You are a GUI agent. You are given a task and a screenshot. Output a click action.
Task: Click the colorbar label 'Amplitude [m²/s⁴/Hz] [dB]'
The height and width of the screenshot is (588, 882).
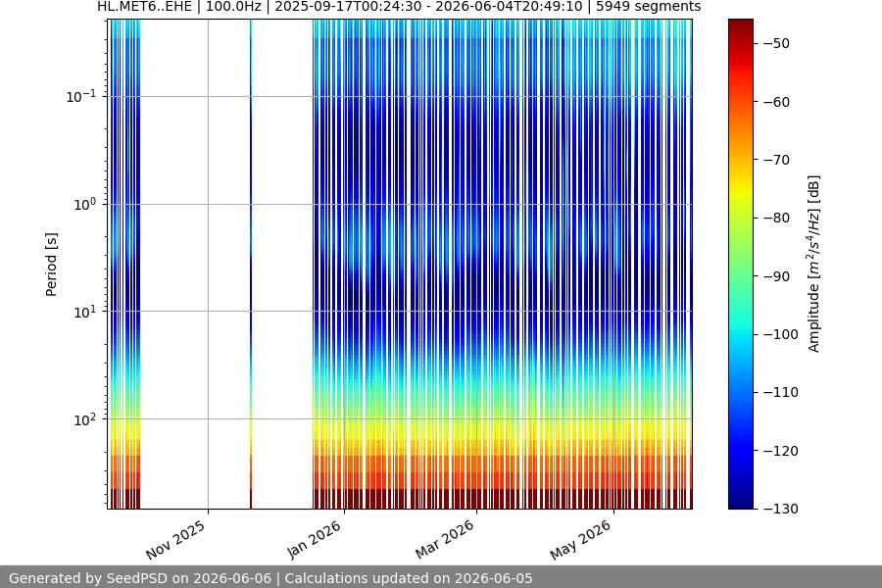[x=814, y=264]
